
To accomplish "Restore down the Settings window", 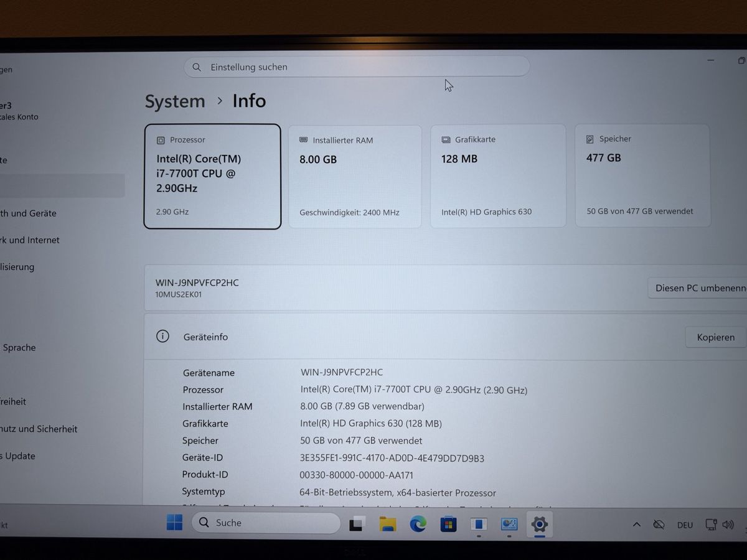I will click(x=741, y=60).
